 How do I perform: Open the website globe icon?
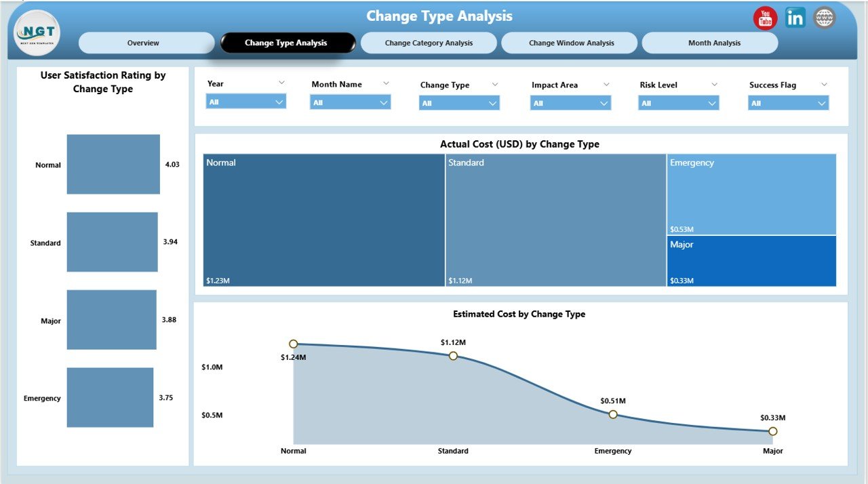click(823, 18)
